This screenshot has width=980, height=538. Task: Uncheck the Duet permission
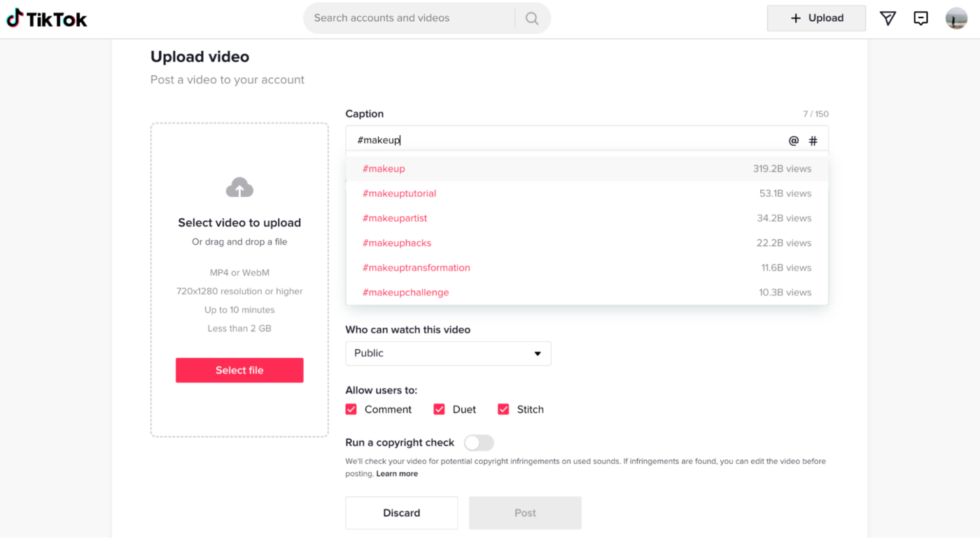click(439, 408)
